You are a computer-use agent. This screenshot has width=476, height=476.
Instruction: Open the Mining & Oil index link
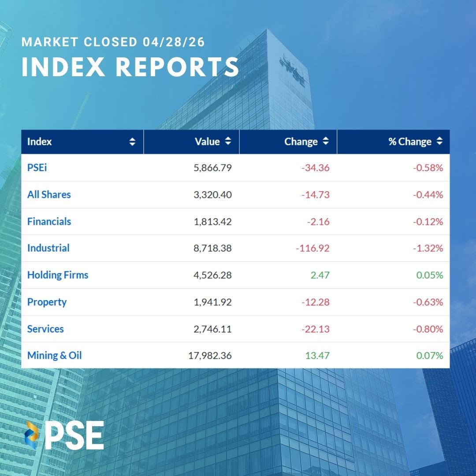tap(54, 355)
